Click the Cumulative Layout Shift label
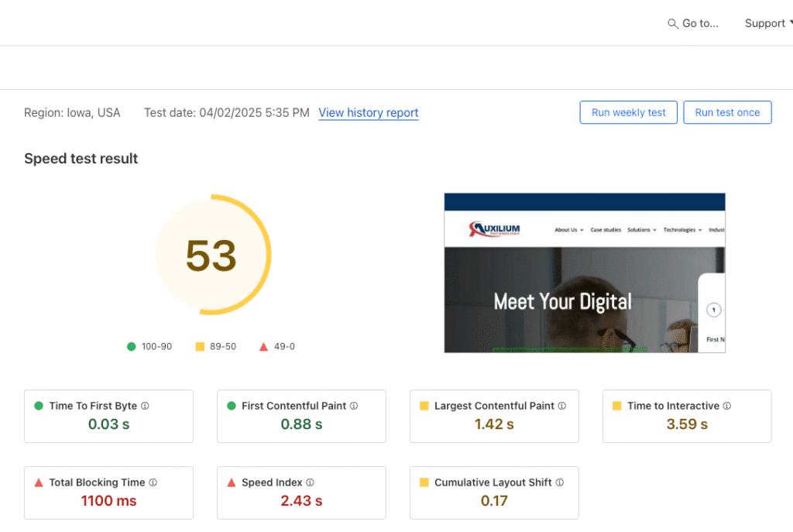The width and height of the screenshot is (793, 532). point(493,482)
